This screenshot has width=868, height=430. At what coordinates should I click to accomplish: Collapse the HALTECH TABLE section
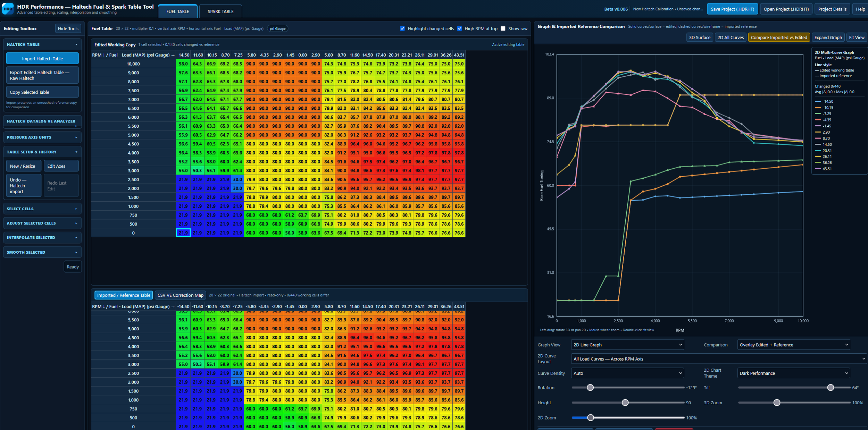coord(42,44)
